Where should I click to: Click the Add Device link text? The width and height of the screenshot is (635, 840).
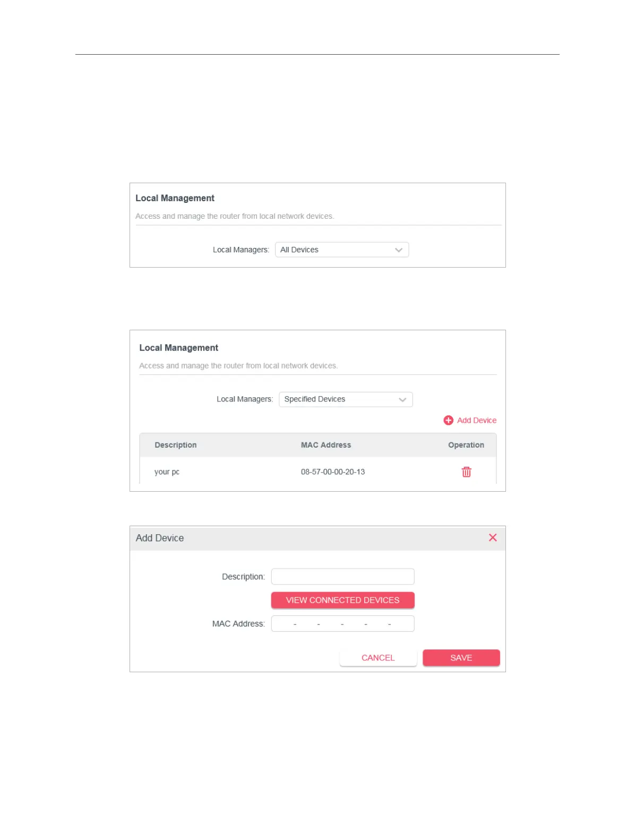(477, 420)
